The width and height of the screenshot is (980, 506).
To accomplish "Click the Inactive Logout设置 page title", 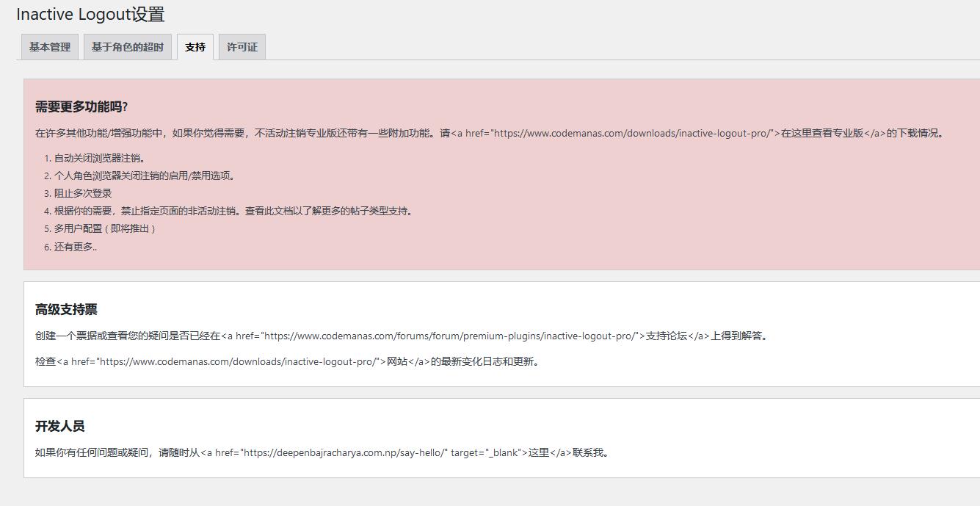I will click(x=90, y=14).
